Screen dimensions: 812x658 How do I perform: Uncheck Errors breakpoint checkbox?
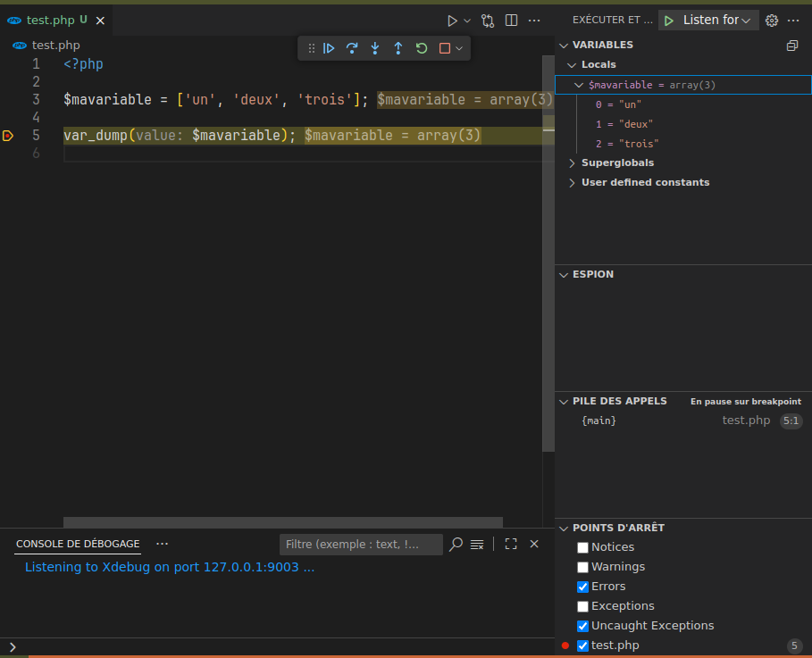tap(582, 587)
